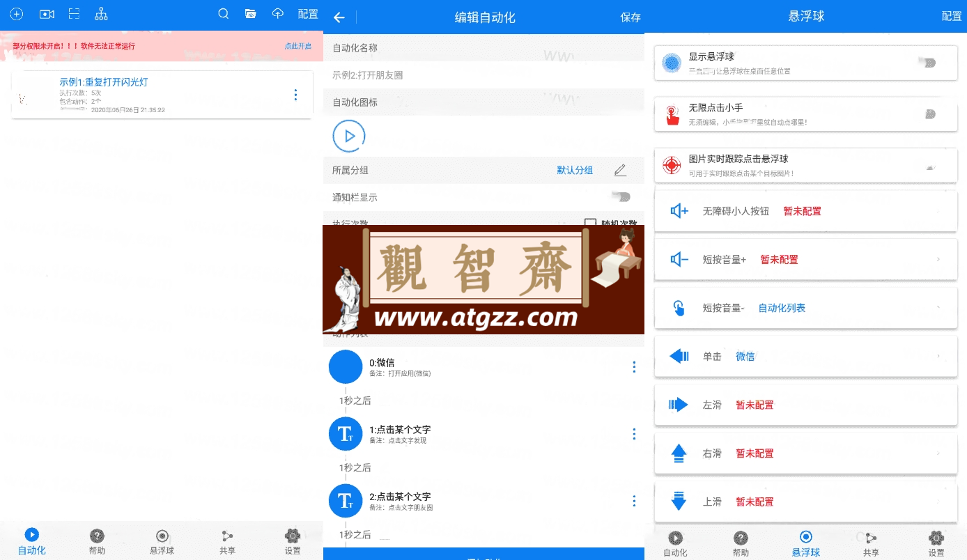Screen dimensions: 967x560
Task: Check the 随机次数 checkbox
Action: 590,224
